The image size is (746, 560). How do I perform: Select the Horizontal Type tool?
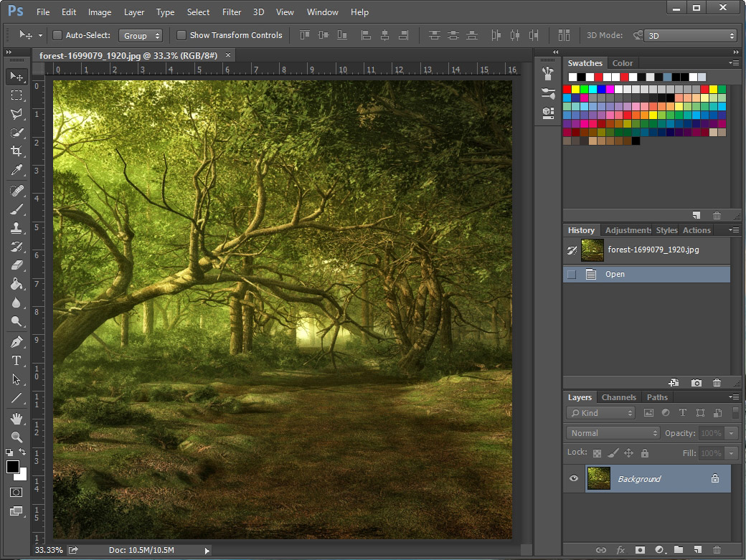(16, 361)
